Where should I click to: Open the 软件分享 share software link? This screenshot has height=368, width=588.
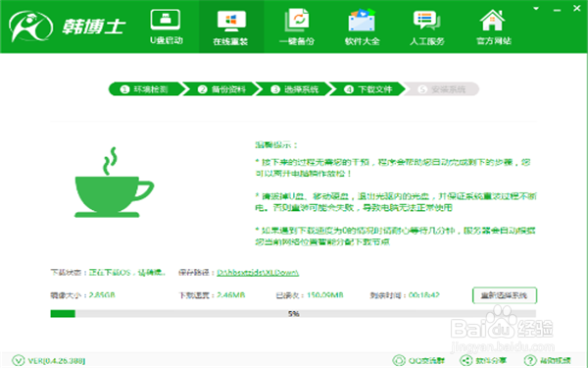[484, 361]
